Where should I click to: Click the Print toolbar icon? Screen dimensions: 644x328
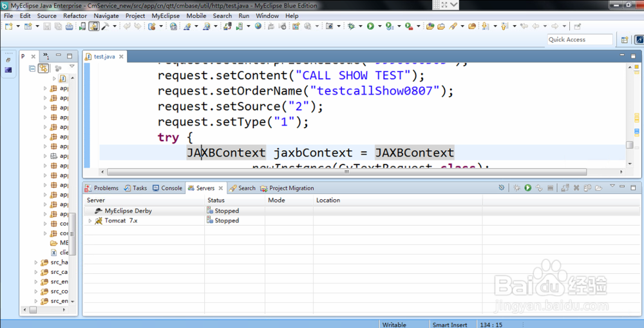pyautogui.click(x=70, y=26)
